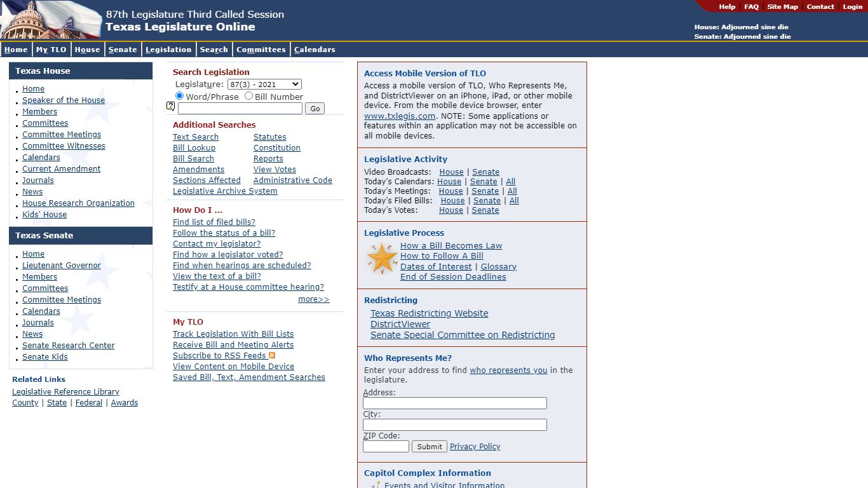Click the RSS feed orange icon
Image resolution: width=868 pixels, height=488 pixels.
tap(272, 355)
